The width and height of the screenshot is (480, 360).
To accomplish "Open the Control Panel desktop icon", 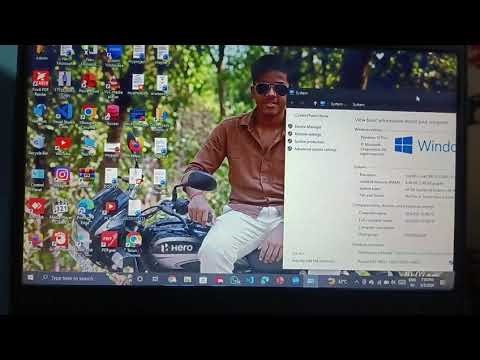I will [38, 179].
